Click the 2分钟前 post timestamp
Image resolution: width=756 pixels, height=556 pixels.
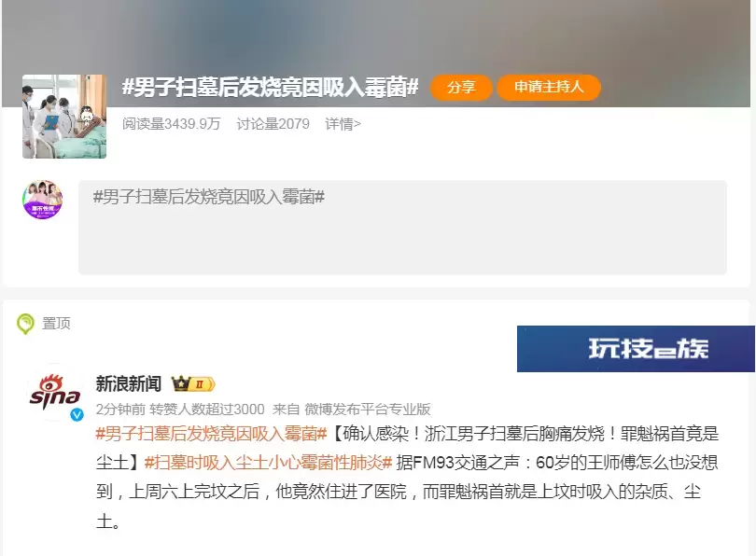point(120,409)
